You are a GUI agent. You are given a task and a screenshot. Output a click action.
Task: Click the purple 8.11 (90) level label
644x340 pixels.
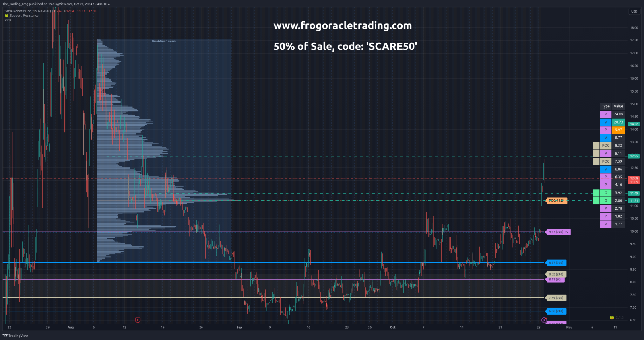[x=555, y=279]
